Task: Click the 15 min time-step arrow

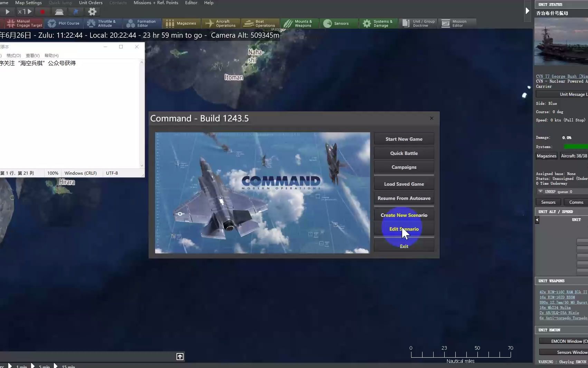Action: pos(56,366)
